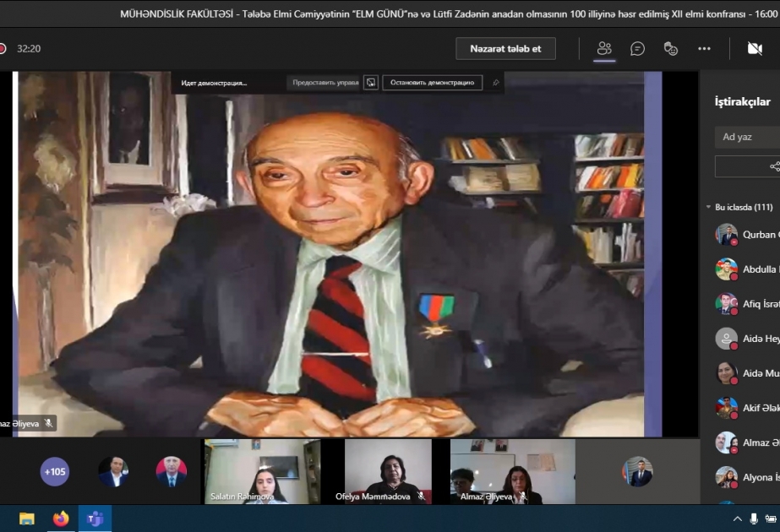Viewport: 780px width, 532px height.
Task: Click Ofelya Məmmədova muted microphone icon
Action: (x=422, y=497)
